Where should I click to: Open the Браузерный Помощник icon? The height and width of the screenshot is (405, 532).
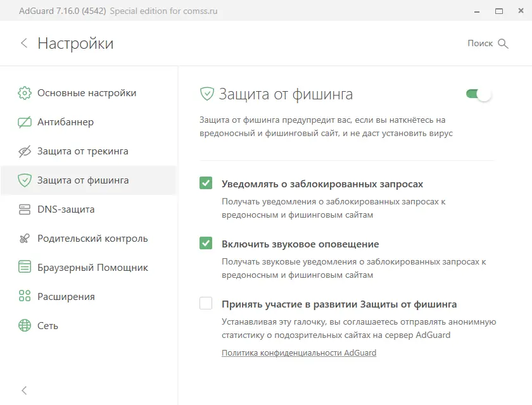click(24, 267)
